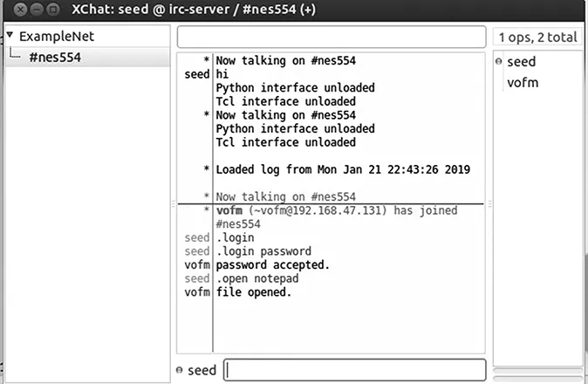Collapse the ExampleNet network tree

(x=10, y=37)
